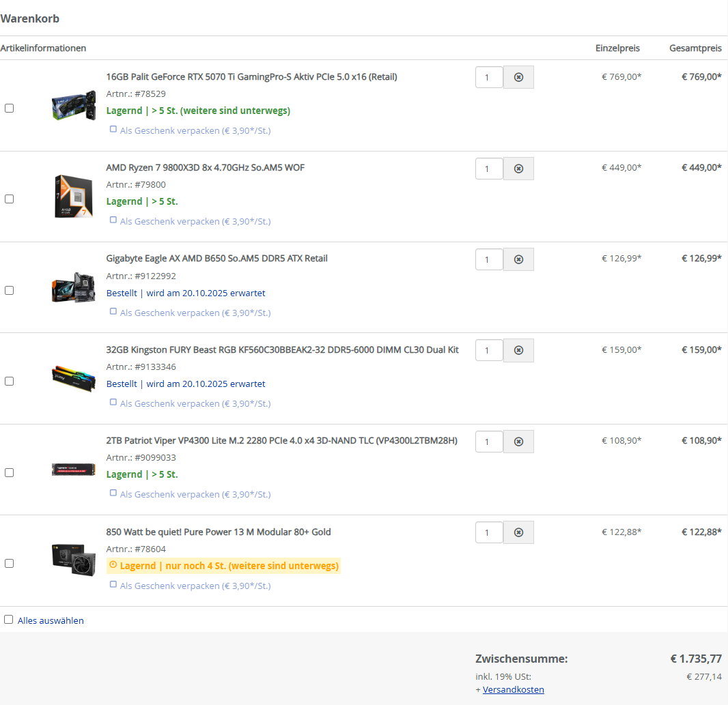Edit quantity field of be quiet! Pure Power
The height and width of the screenshot is (705, 728).
pyautogui.click(x=490, y=532)
